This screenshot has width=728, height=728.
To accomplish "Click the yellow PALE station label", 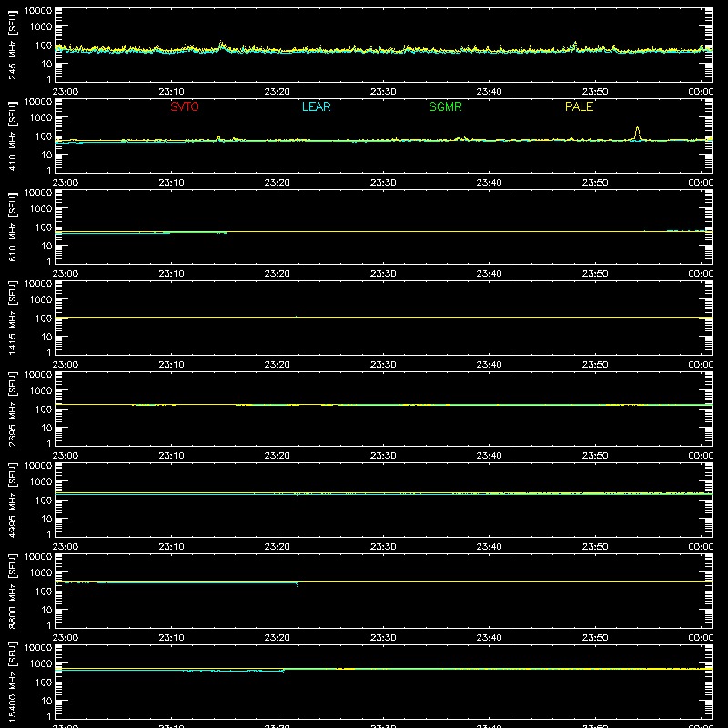I will tap(579, 106).
